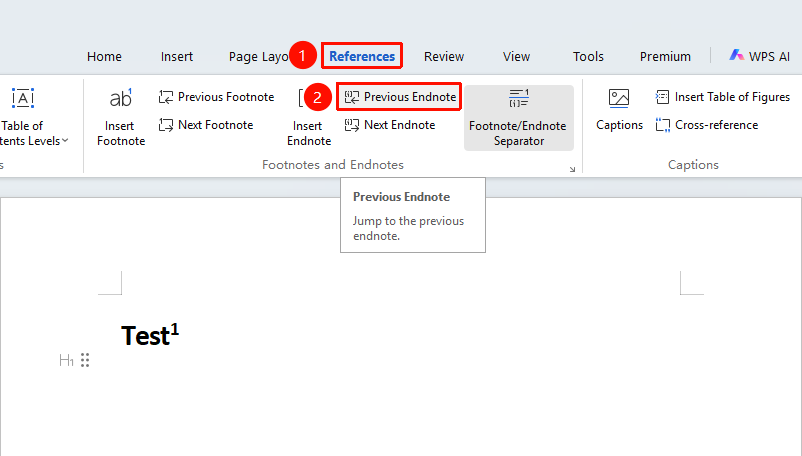Open the Page Layout tab
Image resolution: width=802 pixels, height=456 pixels.
pos(258,56)
